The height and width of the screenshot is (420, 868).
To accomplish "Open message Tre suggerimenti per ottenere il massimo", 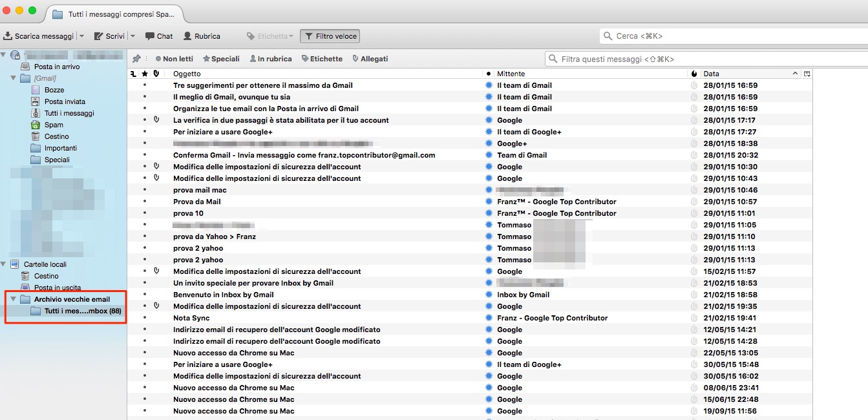I will click(x=263, y=85).
